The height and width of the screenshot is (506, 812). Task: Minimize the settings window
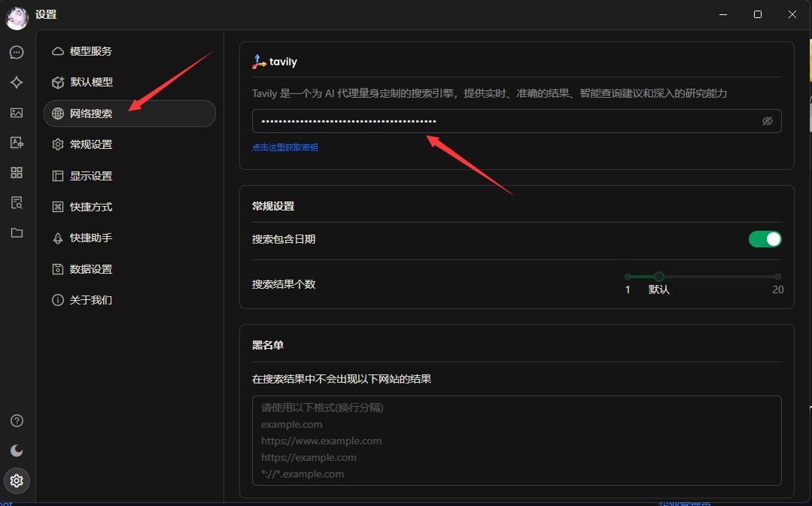tap(723, 14)
